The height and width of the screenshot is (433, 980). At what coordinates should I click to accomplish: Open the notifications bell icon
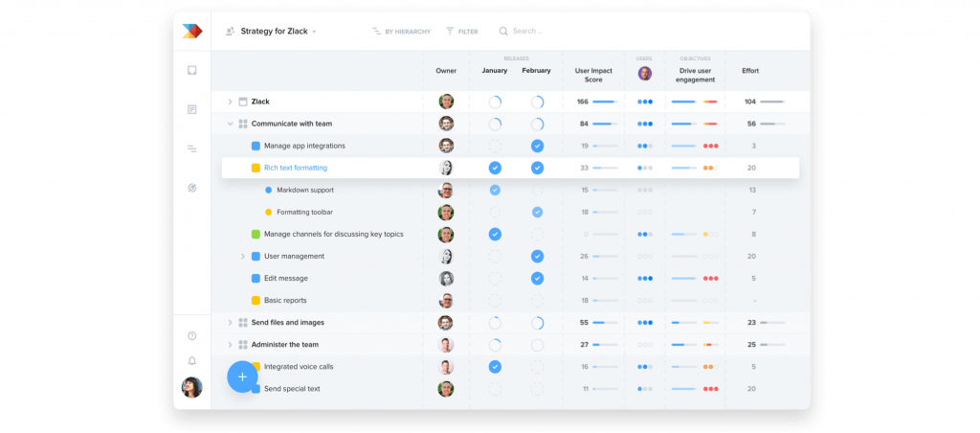point(191,361)
